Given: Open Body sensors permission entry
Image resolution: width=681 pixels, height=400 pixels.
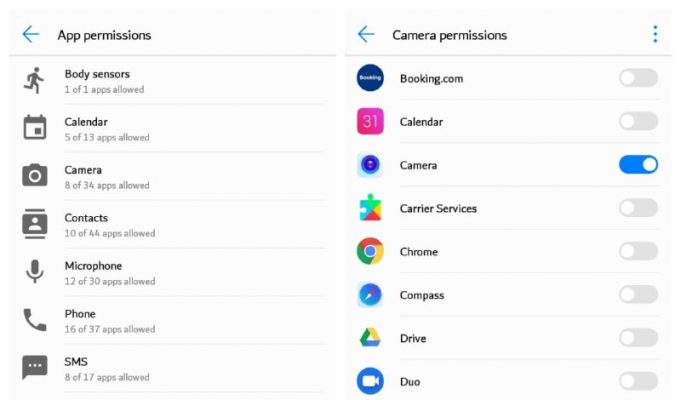Looking at the screenshot, I should 173,81.
